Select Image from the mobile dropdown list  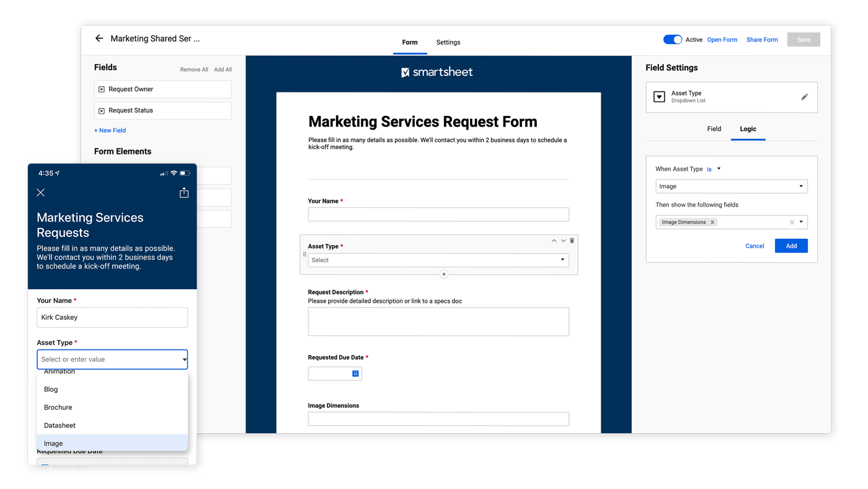click(x=53, y=442)
